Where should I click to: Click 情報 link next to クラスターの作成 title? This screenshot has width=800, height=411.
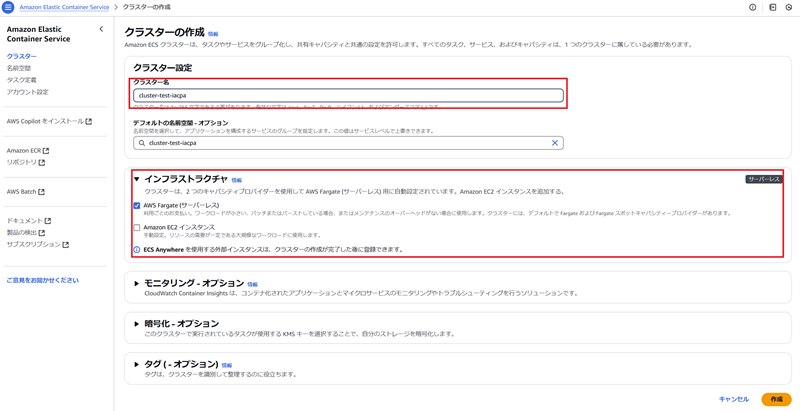213,34
